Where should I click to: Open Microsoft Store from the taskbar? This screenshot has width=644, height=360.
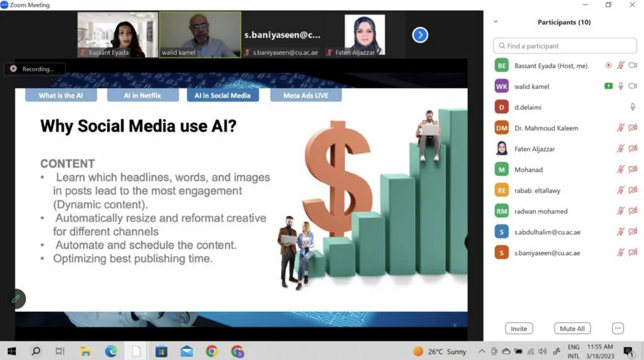pos(161,351)
